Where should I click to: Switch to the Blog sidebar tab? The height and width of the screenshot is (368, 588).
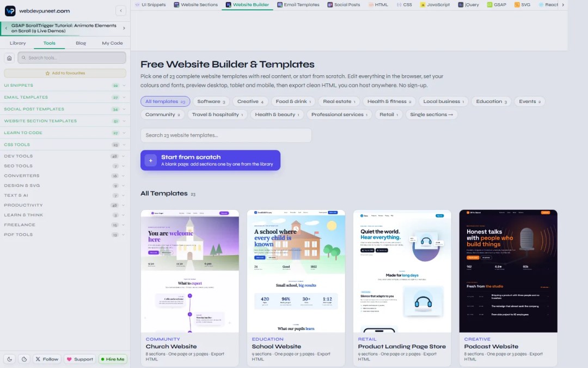[81, 43]
